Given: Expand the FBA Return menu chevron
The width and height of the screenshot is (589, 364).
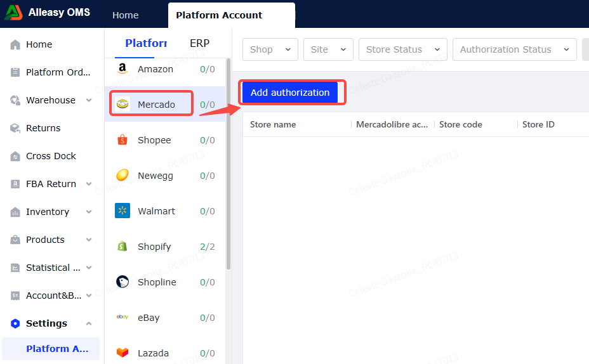Looking at the screenshot, I should coord(89,184).
